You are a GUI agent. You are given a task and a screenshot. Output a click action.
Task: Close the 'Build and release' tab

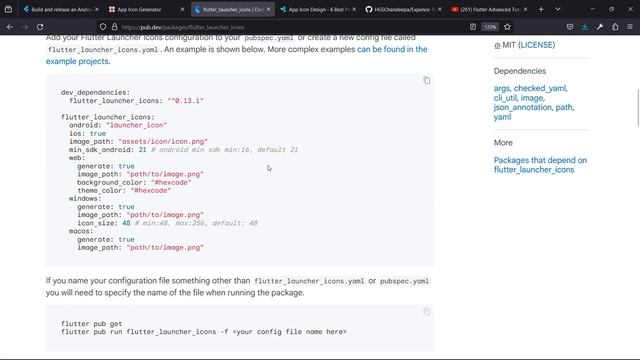click(x=97, y=9)
